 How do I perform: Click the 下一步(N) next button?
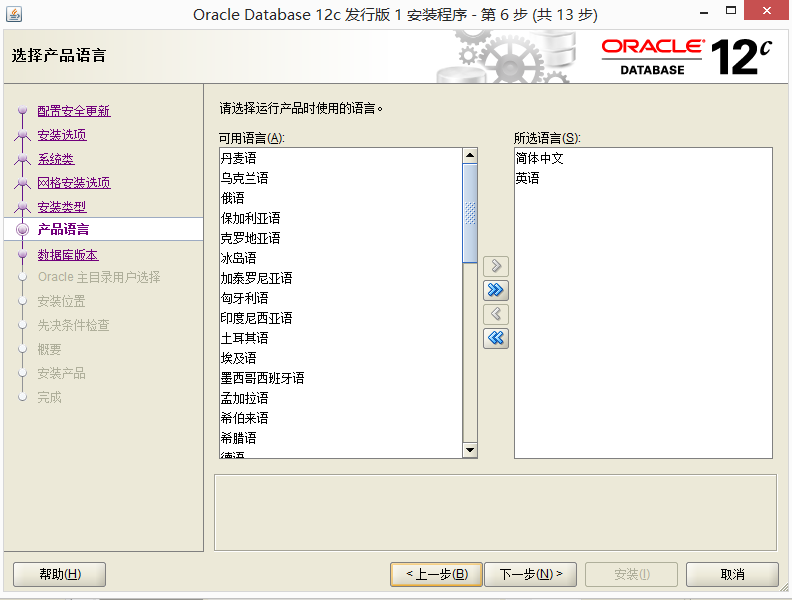click(530, 574)
